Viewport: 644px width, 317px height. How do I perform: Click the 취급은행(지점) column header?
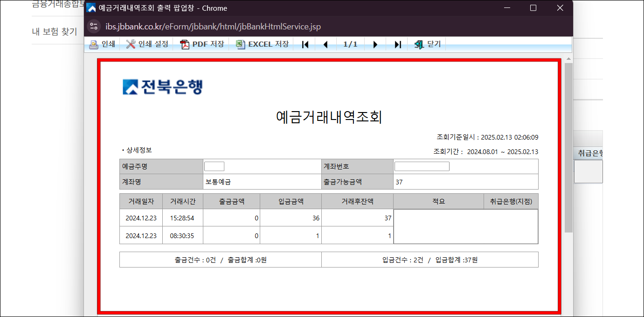coord(512,201)
